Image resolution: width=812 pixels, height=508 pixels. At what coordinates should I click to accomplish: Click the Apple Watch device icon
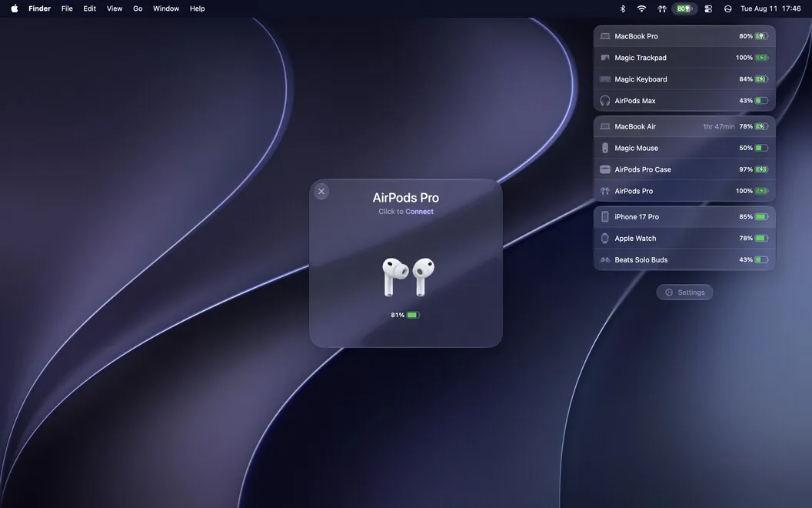click(x=605, y=239)
